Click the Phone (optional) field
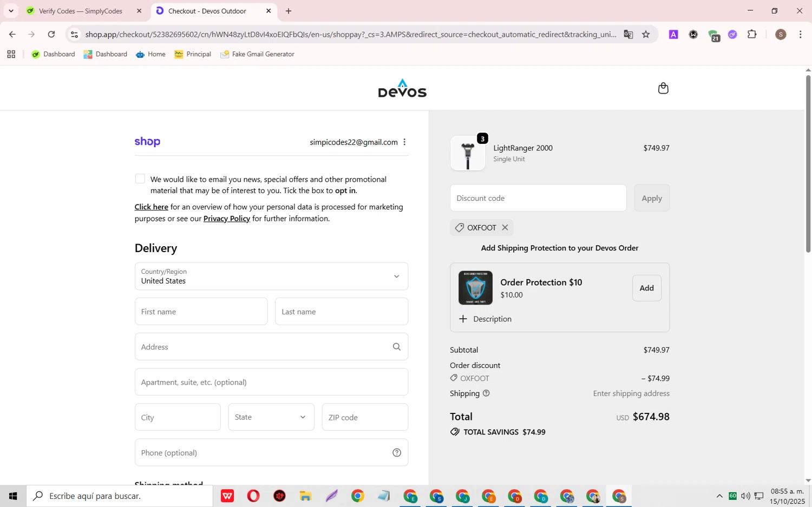The image size is (812, 507). (x=271, y=452)
